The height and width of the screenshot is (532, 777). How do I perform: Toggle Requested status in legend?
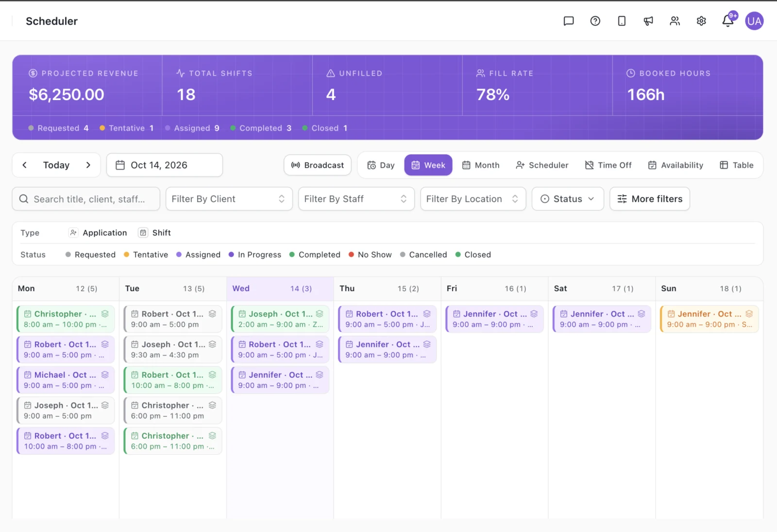pos(90,255)
